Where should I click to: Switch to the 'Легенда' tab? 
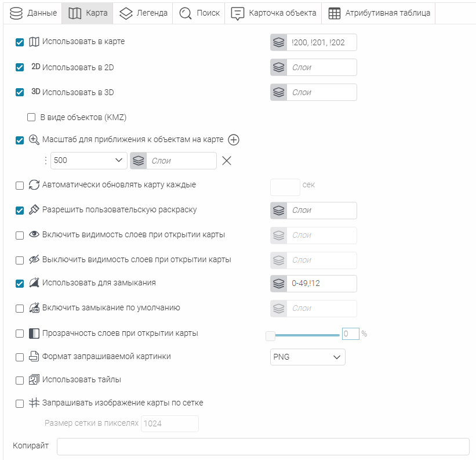pyautogui.click(x=143, y=13)
